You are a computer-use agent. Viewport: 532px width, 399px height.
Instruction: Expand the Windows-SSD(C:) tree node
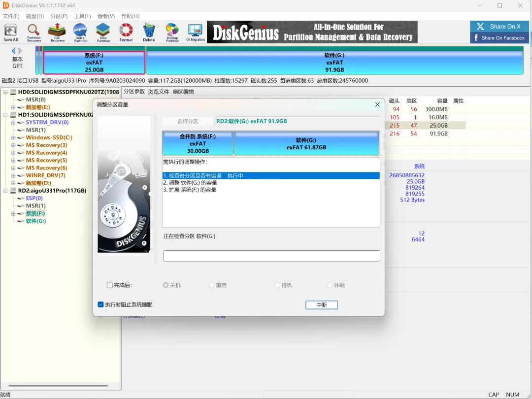(13, 137)
